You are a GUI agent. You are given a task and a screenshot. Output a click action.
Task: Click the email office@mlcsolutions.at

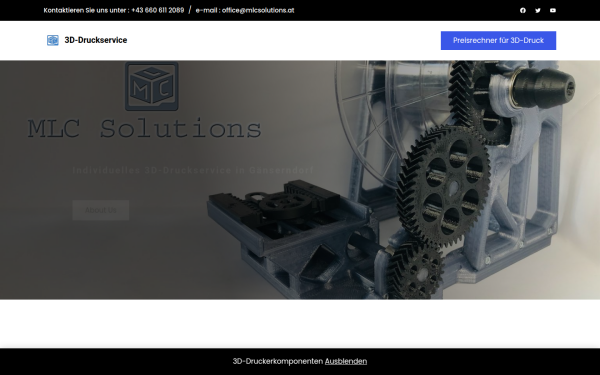258,10
